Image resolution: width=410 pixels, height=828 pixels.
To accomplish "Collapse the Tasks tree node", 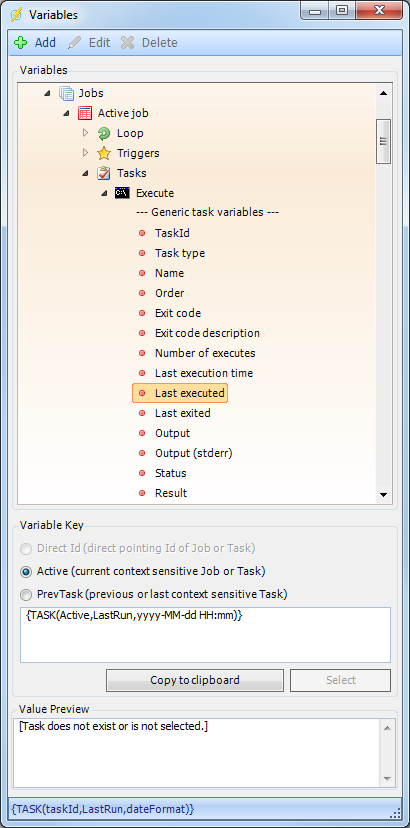I will tap(86, 173).
